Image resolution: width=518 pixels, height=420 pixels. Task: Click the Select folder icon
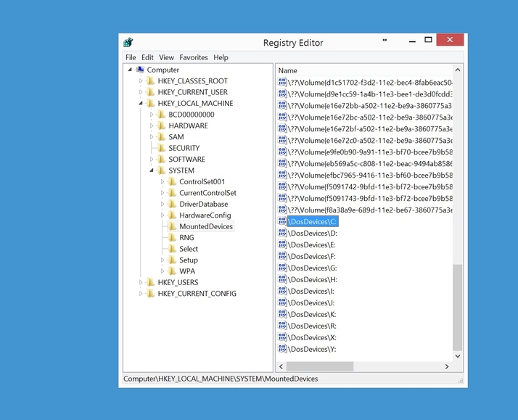coord(173,249)
